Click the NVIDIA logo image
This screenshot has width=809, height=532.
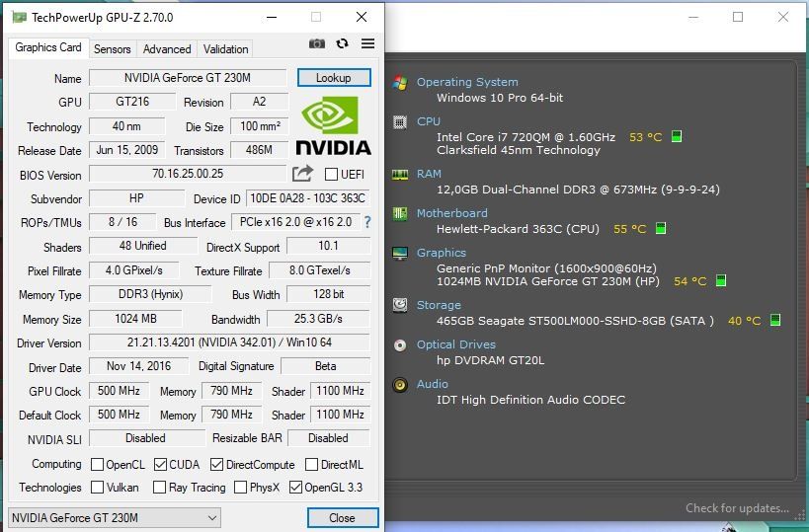point(333,125)
